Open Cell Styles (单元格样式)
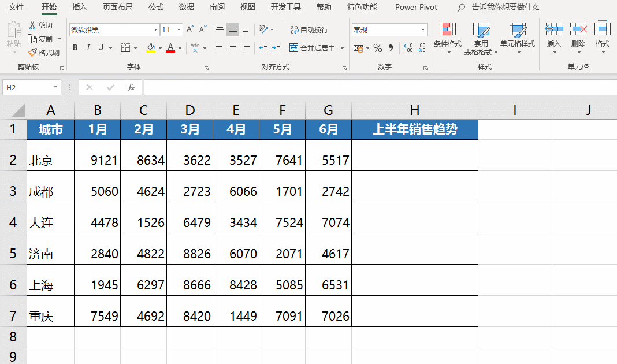 [x=518, y=38]
